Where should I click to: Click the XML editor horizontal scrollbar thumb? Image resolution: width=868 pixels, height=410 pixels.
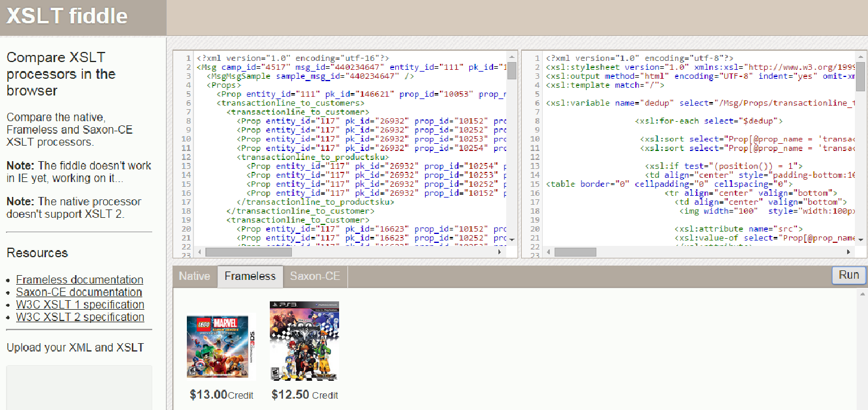248,252
